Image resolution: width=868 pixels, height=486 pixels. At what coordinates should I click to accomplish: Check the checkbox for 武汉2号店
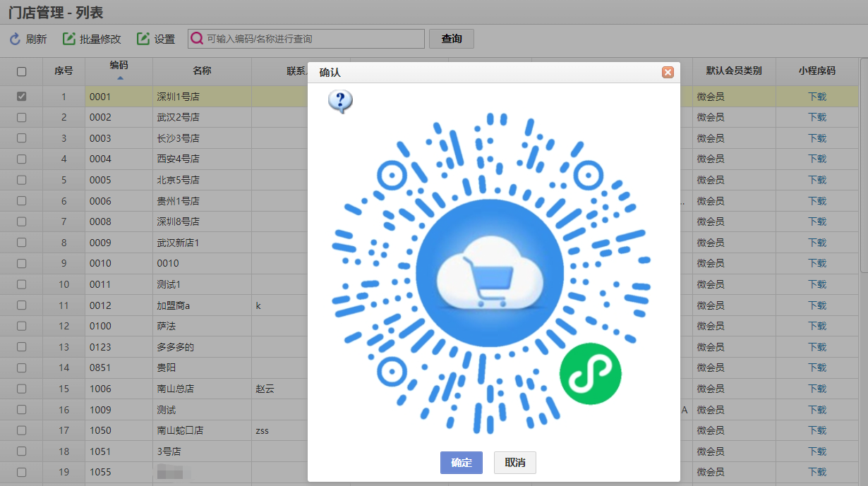pyautogui.click(x=21, y=117)
